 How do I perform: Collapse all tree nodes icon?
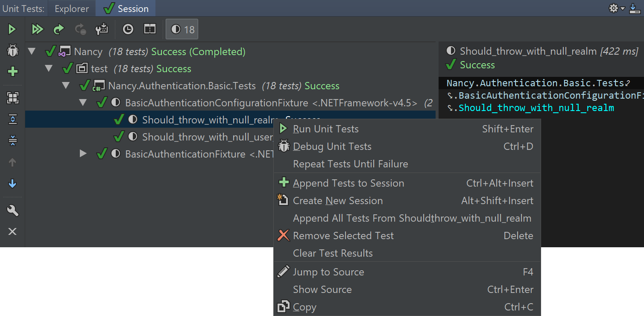pyautogui.click(x=13, y=140)
